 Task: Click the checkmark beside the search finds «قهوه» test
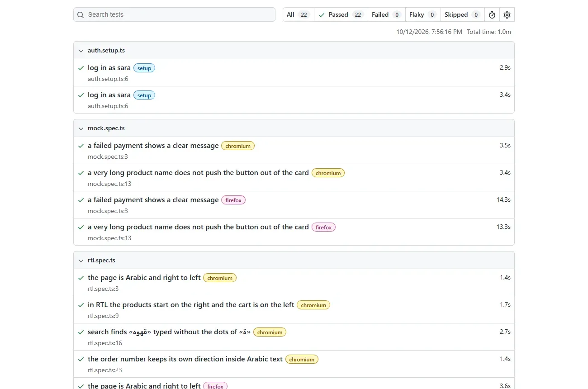[81, 332]
